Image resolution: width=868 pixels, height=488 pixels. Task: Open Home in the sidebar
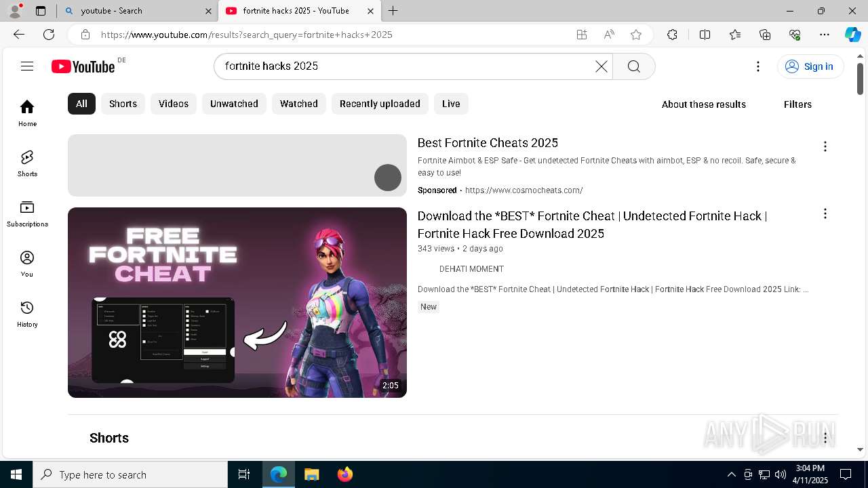click(27, 113)
